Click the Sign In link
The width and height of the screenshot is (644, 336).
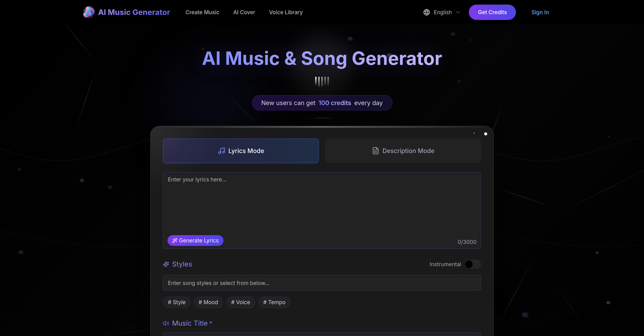click(540, 12)
